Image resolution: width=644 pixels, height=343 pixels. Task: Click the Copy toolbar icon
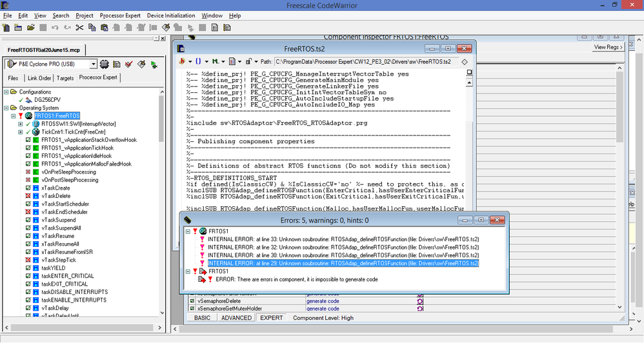click(x=92, y=28)
